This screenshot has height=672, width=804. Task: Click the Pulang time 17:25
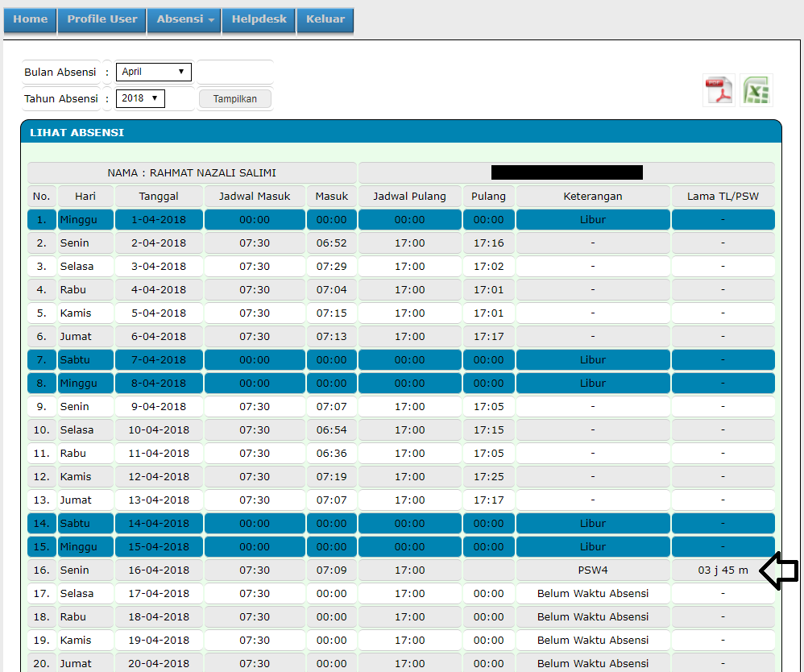[x=489, y=476]
